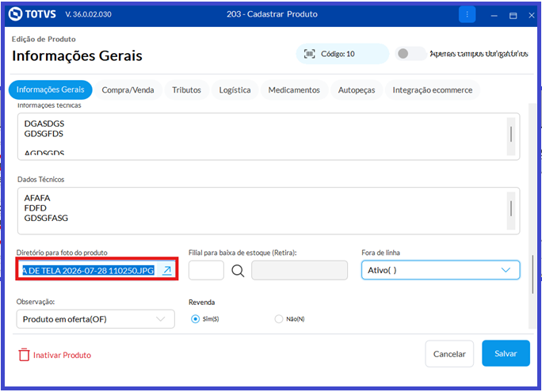Click the Informações técnicas text area
542x392 pixels.
point(269,136)
